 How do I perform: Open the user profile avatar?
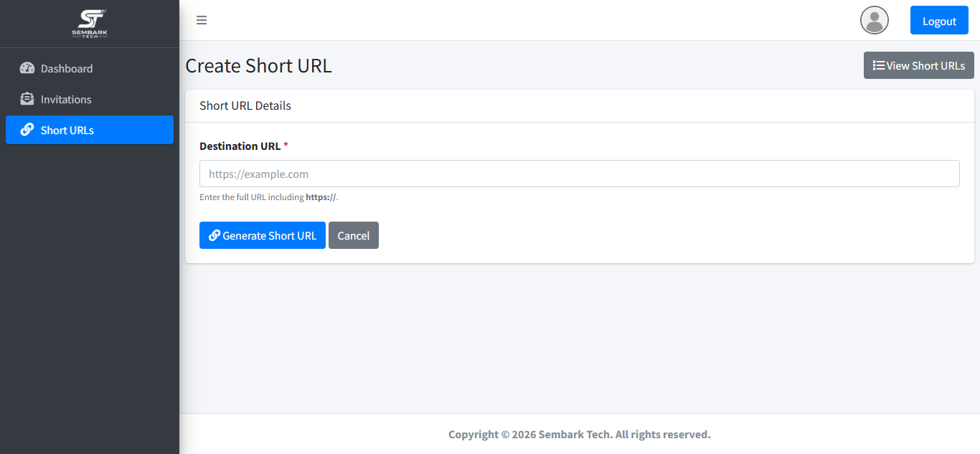[874, 20]
